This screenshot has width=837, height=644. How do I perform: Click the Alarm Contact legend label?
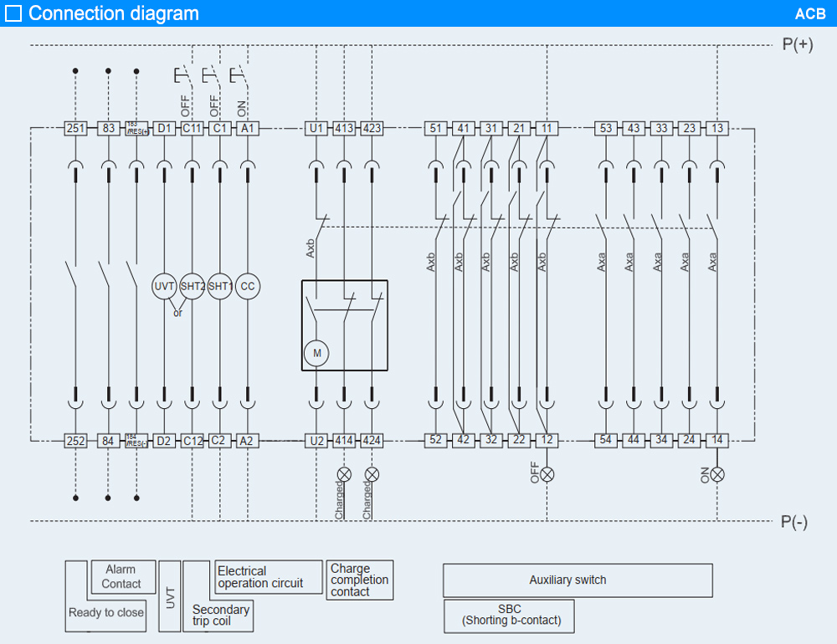[122, 576]
